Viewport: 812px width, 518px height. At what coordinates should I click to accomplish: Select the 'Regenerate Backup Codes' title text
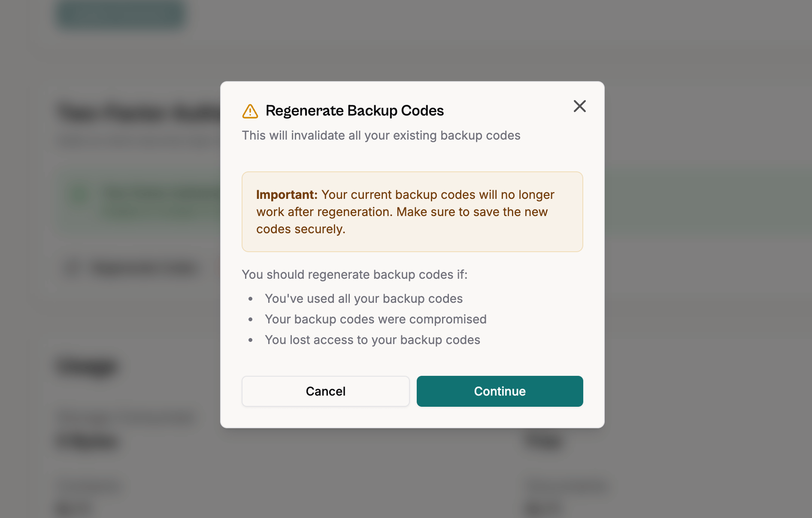[355, 110]
